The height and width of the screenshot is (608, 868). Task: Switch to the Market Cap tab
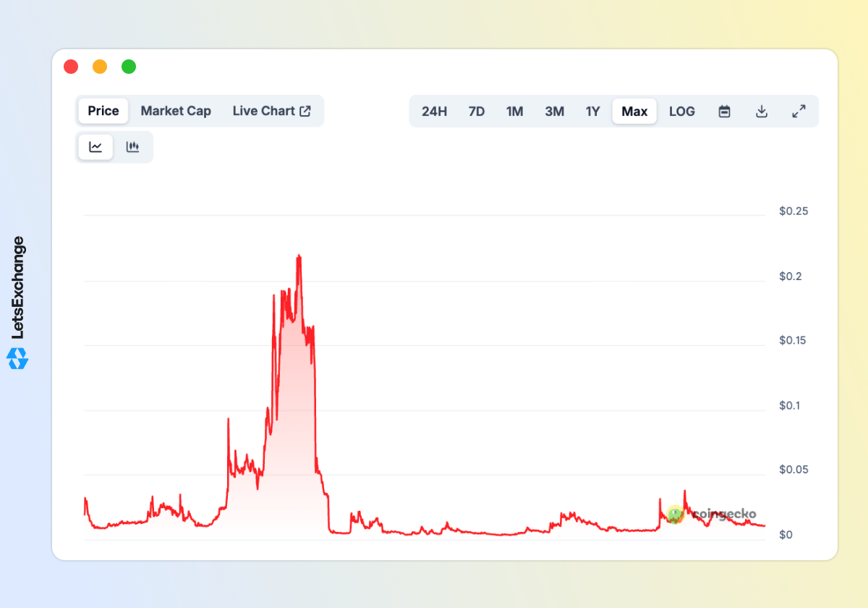[x=176, y=111]
